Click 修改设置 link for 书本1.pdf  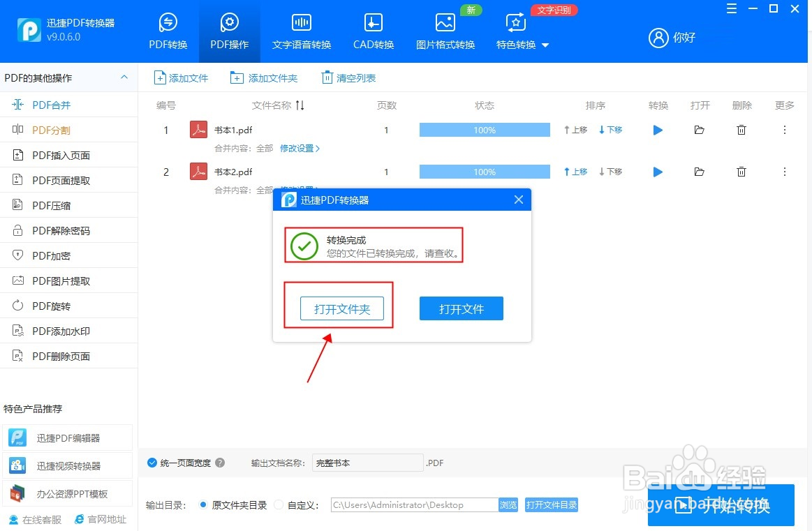[x=300, y=149]
